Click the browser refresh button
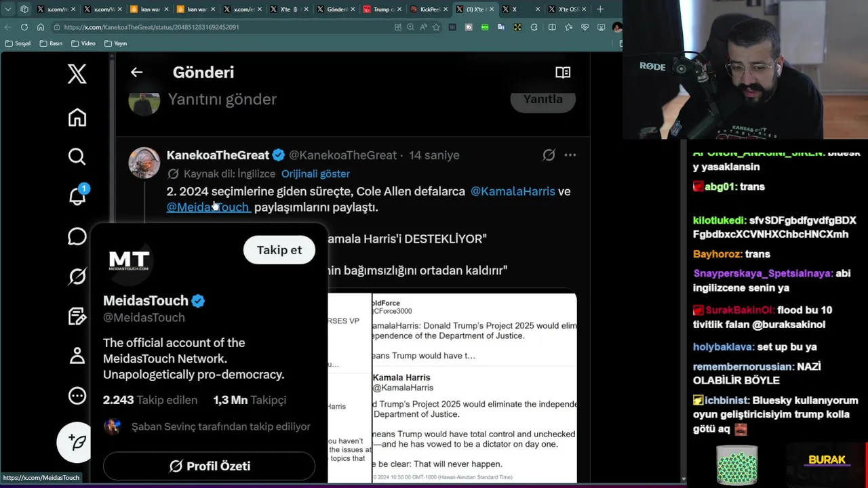Image resolution: width=868 pixels, height=488 pixels. click(24, 27)
